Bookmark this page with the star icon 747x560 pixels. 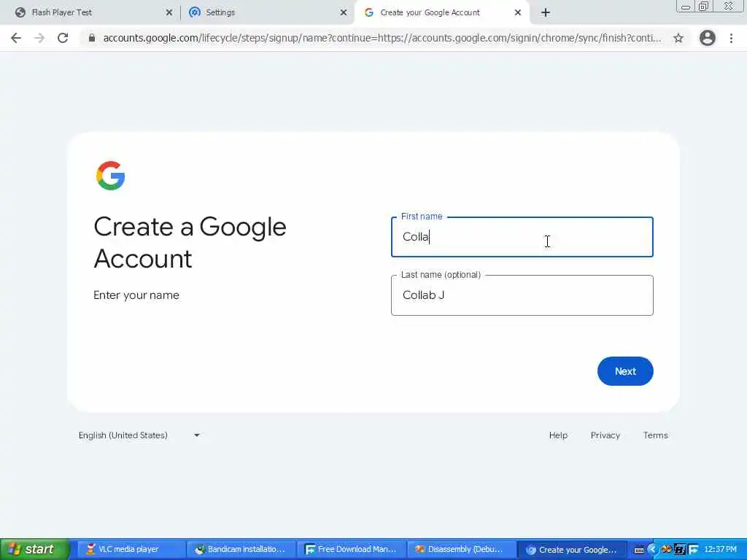coord(678,38)
